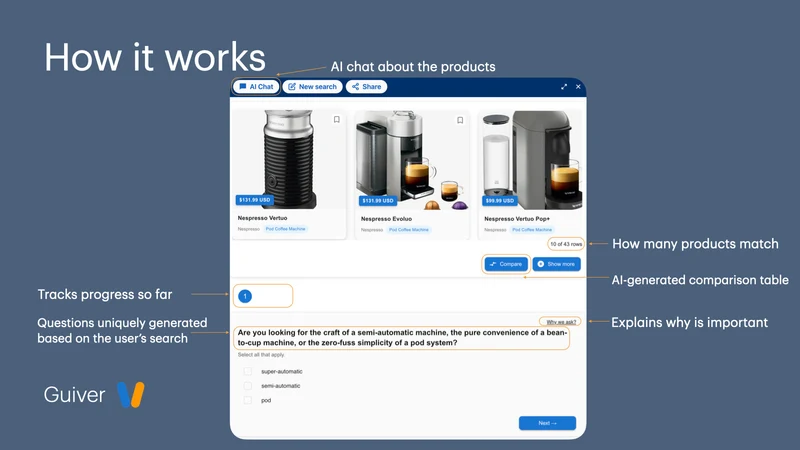Screen dimensions: 800x450
Task: Click the Nespresso Vertuo product title
Action: click(262, 218)
